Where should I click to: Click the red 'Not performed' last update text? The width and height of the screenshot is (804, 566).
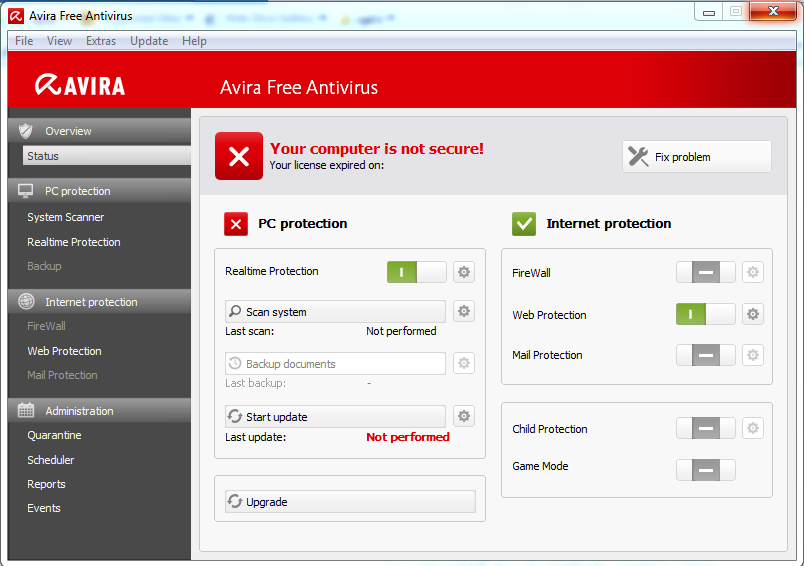point(408,437)
